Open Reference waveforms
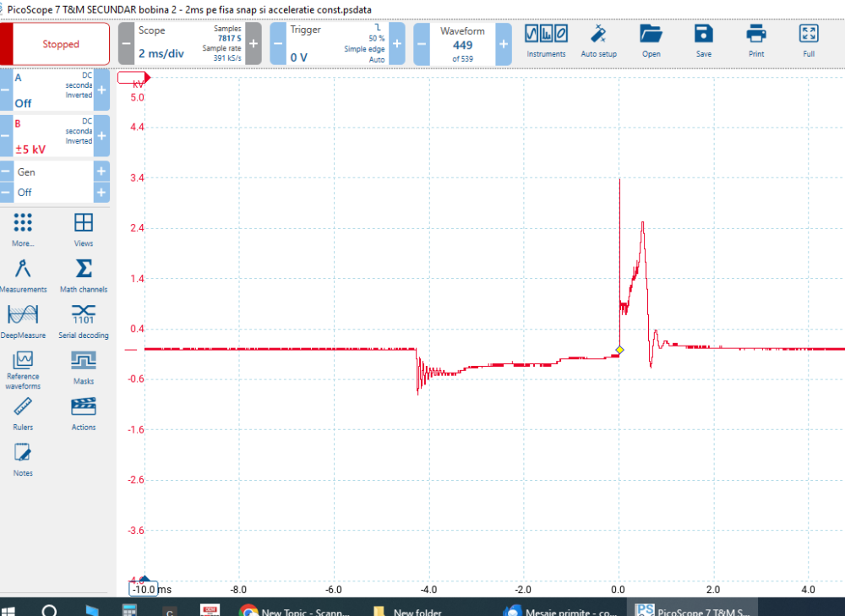This screenshot has width=845, height=616. pos(23,367)
